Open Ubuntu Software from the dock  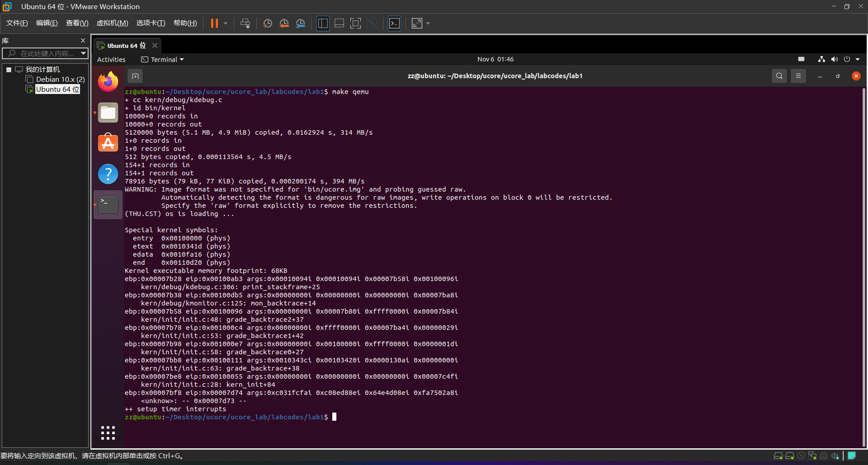(x=108, y=143)
